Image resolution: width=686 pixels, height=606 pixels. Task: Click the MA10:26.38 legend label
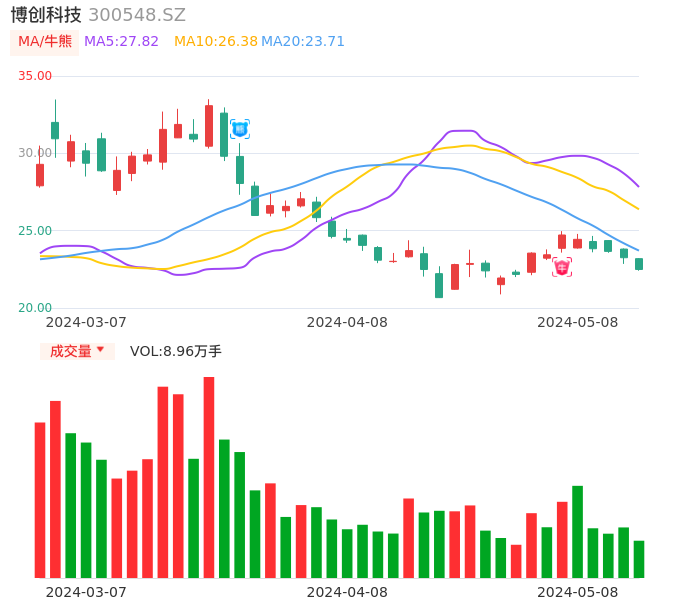pos(216,41)
